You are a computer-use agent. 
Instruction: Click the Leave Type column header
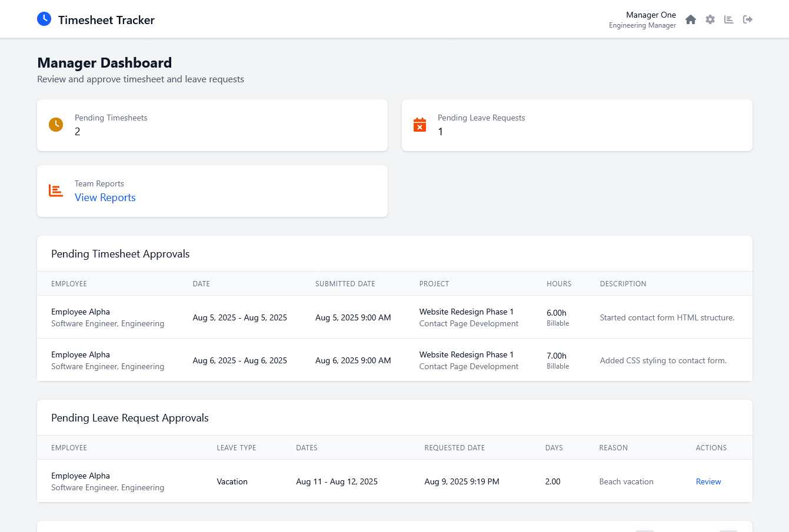click(236, 448)
